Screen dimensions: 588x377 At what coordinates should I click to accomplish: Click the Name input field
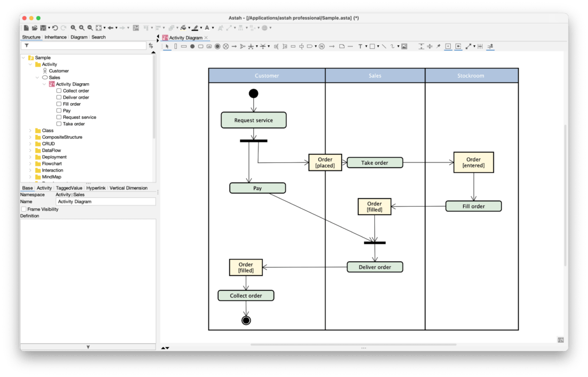(x=105, y=201)
